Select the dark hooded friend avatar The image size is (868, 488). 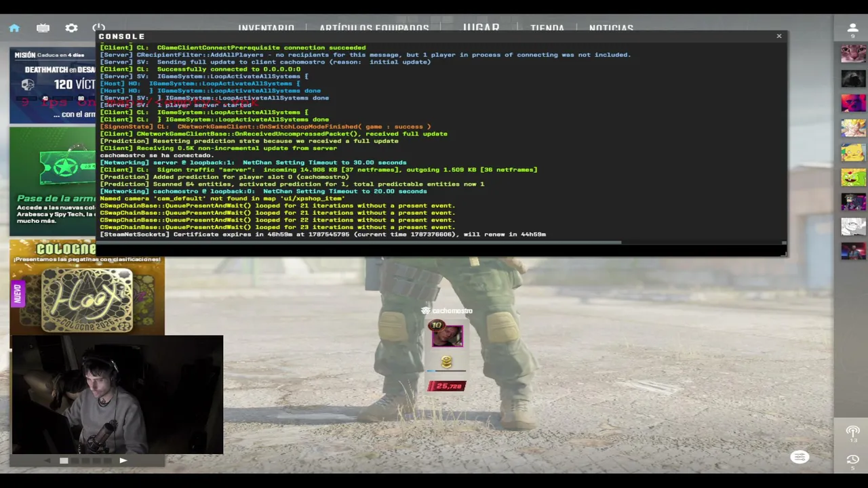coord(853,78)
